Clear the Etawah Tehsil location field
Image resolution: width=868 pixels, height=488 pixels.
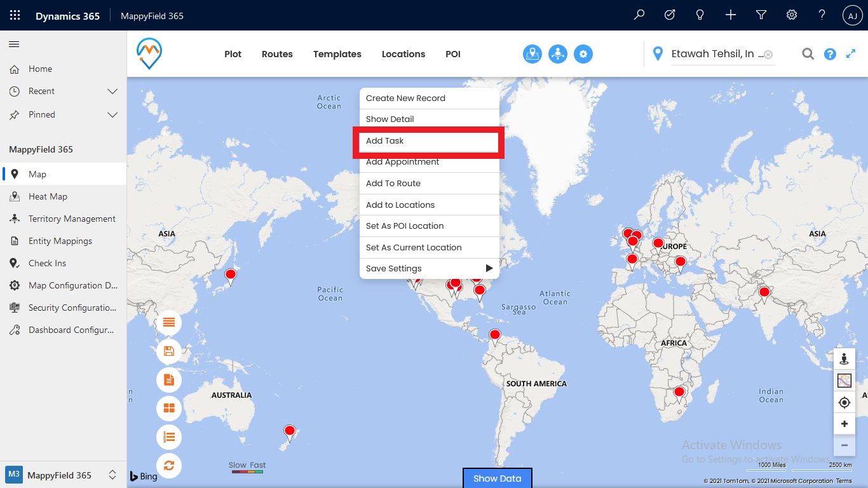coord(768,55)
